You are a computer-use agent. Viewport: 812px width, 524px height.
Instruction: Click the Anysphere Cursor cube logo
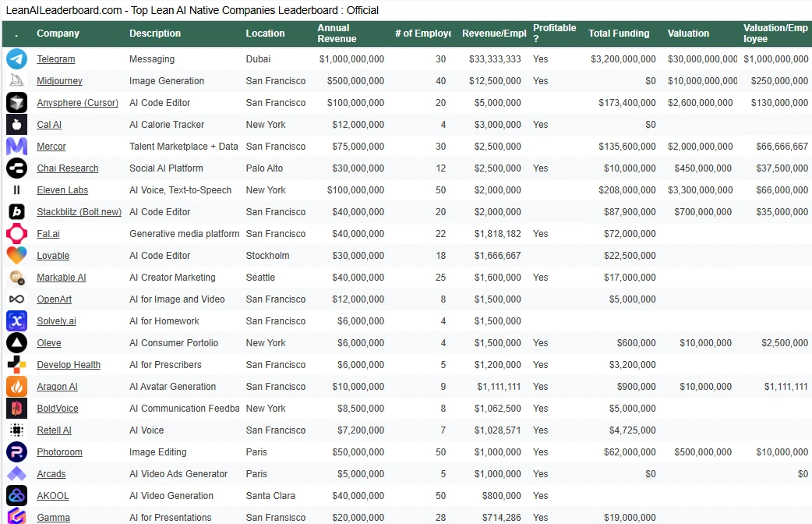coord(16,103)
